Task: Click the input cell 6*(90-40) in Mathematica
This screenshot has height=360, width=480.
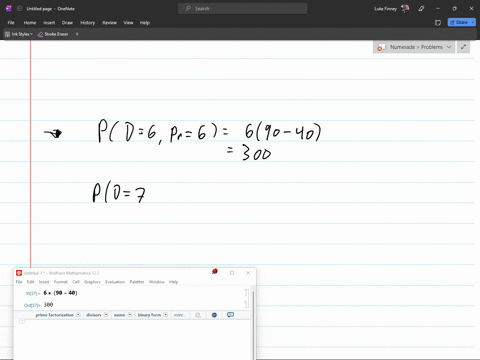Action: pos(60,293)
